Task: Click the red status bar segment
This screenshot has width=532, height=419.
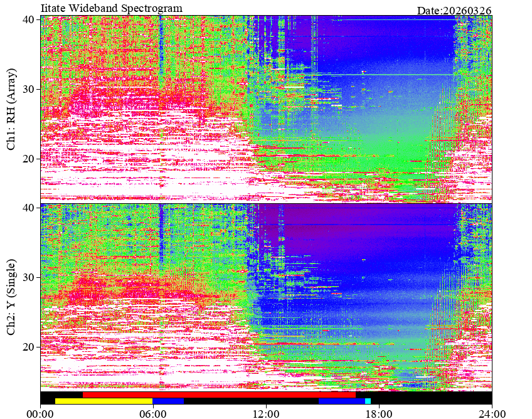Action: pyautogui.click(x=219, y=395)
